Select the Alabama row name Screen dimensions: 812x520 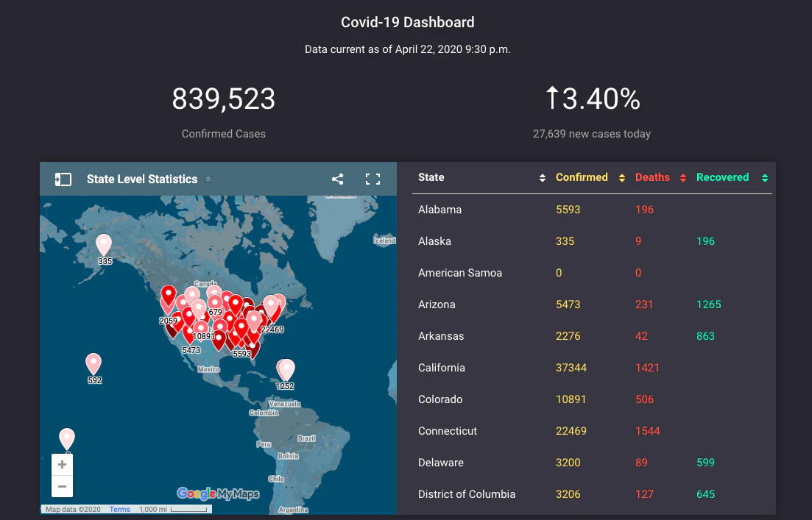coord(439,210)
